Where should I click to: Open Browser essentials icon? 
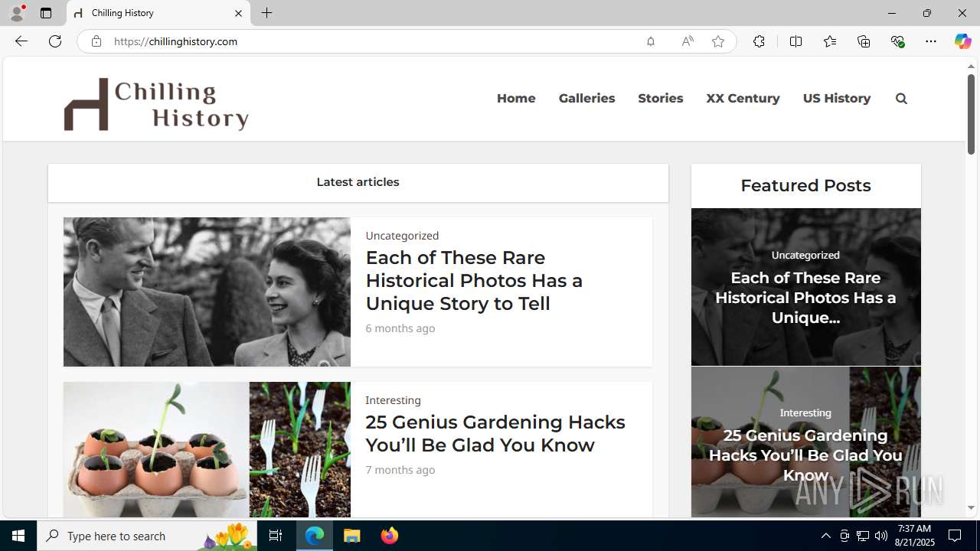897,41
